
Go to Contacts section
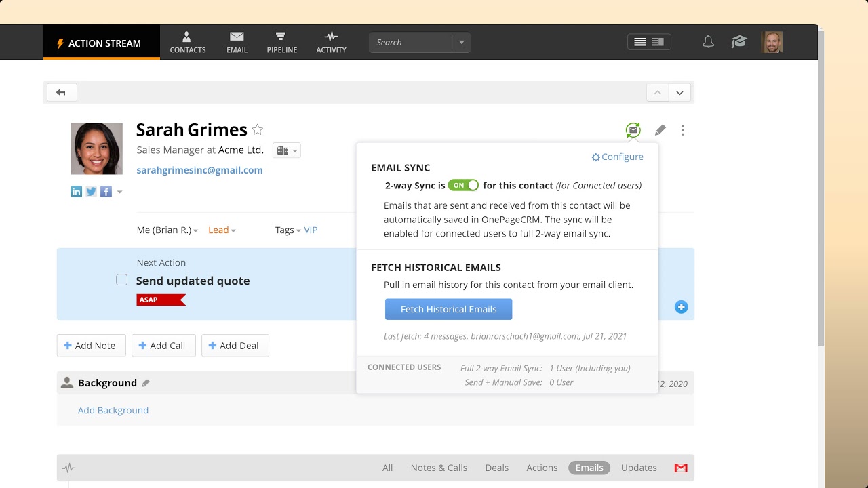click(x=188, y=43)
